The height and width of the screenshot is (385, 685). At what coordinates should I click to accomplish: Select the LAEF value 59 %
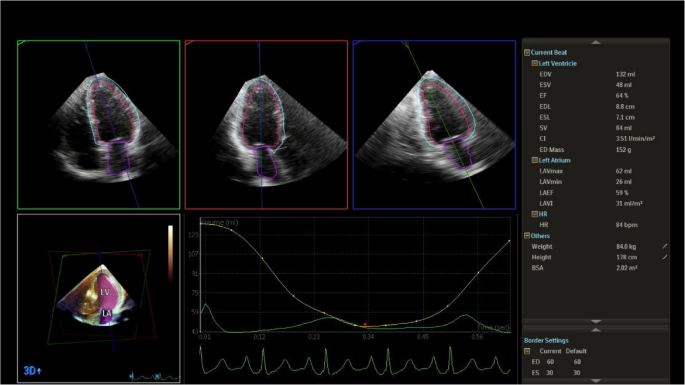click(622, 192)
